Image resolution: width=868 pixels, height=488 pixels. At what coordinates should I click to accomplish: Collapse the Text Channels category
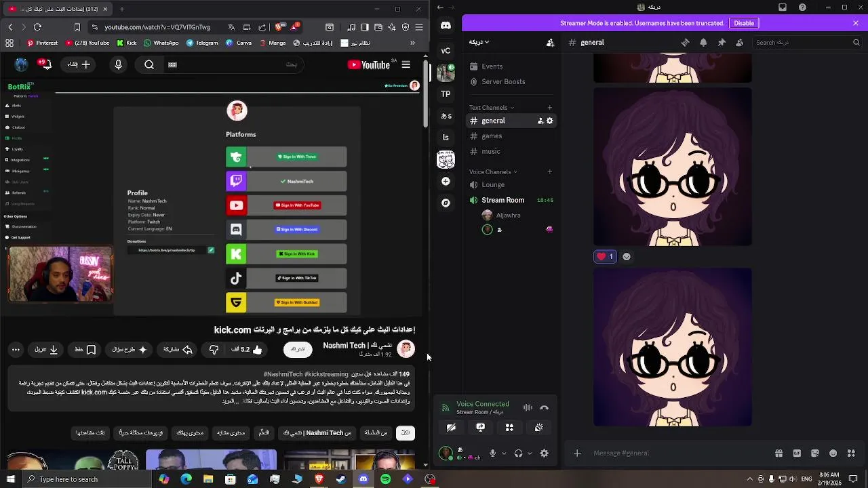click(x=492, y=107)
